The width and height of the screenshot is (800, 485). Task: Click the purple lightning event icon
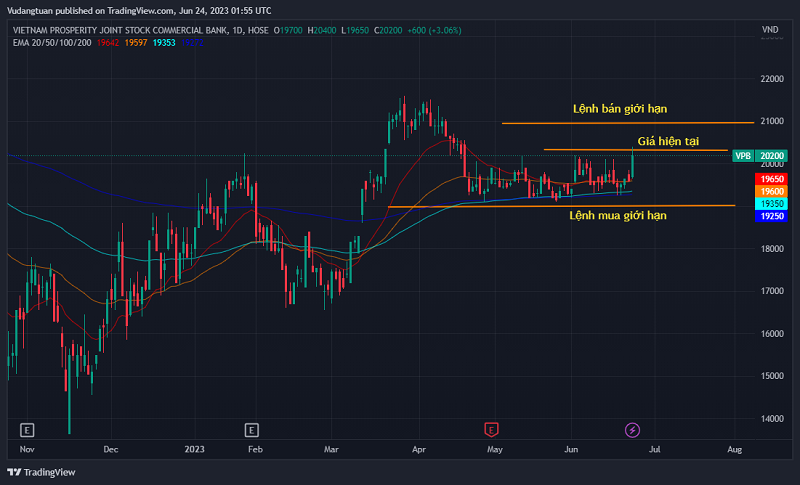[632, 430]
